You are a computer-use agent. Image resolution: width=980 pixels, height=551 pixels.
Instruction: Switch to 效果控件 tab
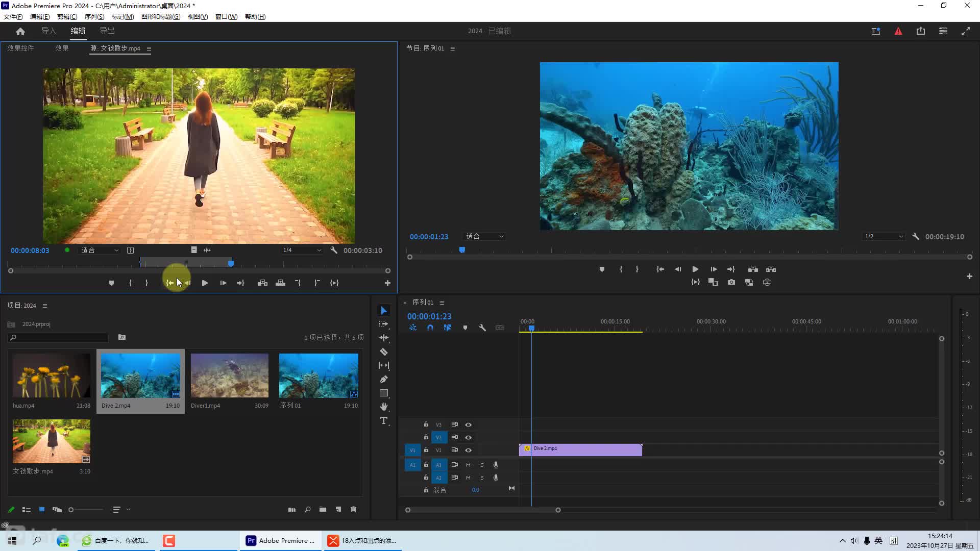(x=20, y=48)
